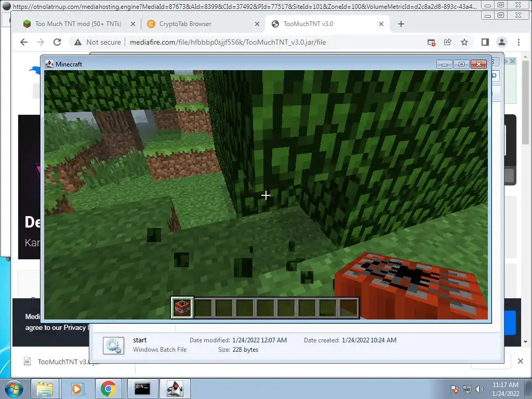Open the Chrome three-dot menu

pyautogui.click(x=518, y=42)
